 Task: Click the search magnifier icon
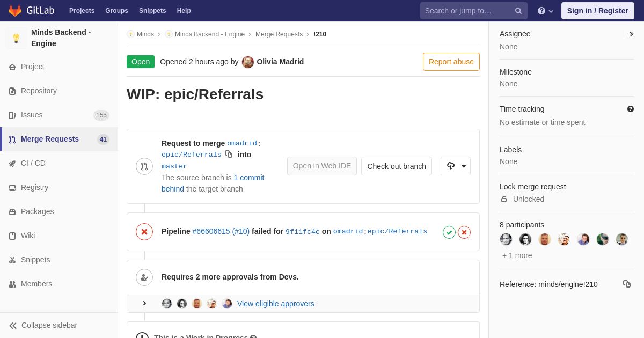coord(518,11)
